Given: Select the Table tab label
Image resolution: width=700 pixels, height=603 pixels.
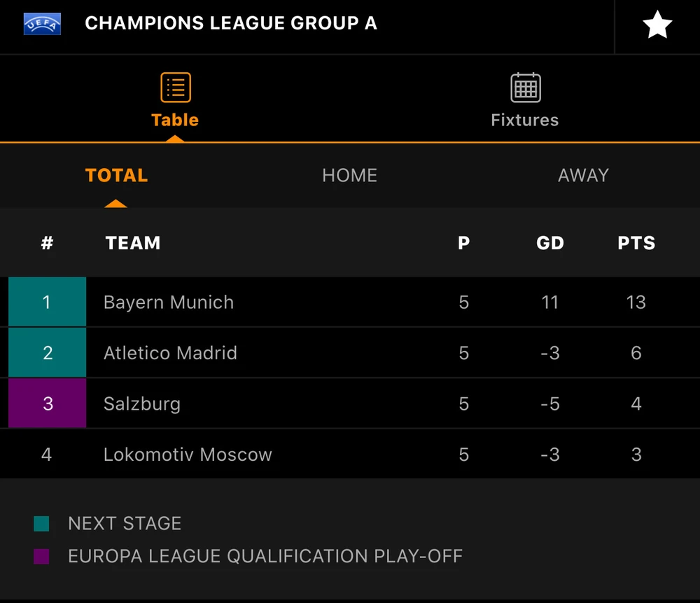Looking at the screenshot, I should (175, 120).
